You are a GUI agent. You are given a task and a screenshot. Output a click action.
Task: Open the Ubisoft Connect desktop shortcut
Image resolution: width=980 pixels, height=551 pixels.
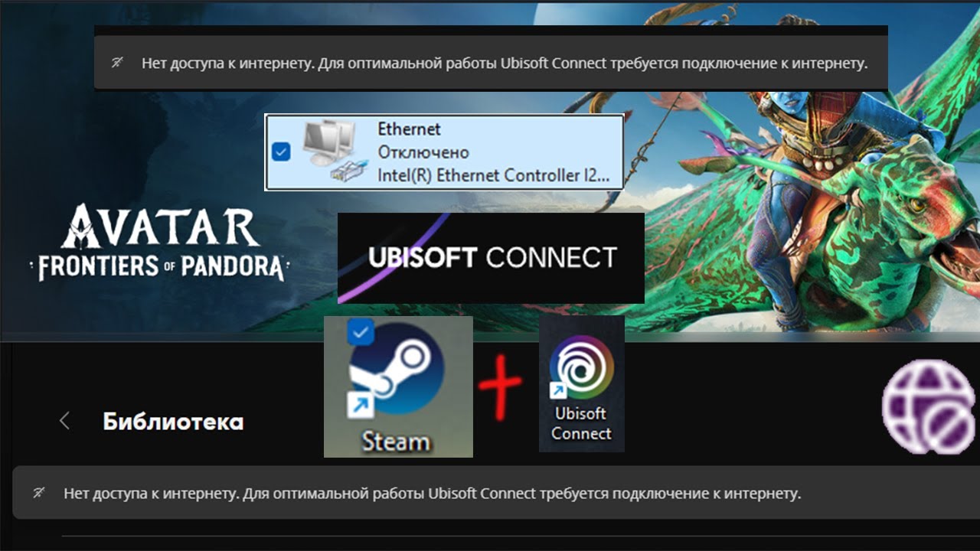click(582, 383)
